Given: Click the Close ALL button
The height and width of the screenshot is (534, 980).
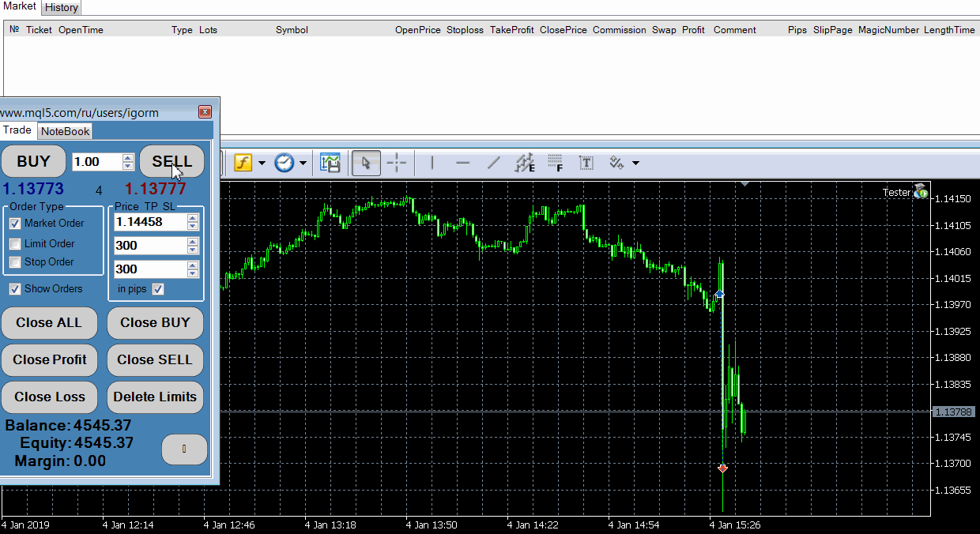Looking at the screenshot, I should click(49, 322).
